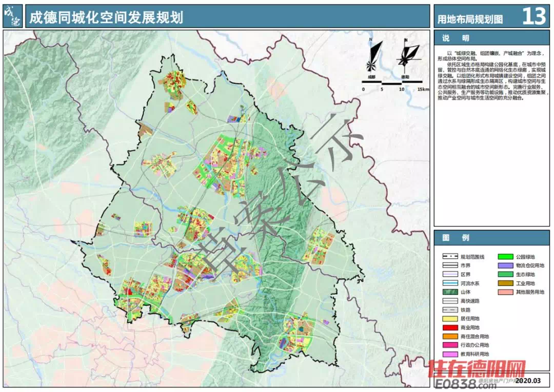Click the 市界 legend label
The width and height of the screenshot is (554, 392).
(x=465, y=265)
